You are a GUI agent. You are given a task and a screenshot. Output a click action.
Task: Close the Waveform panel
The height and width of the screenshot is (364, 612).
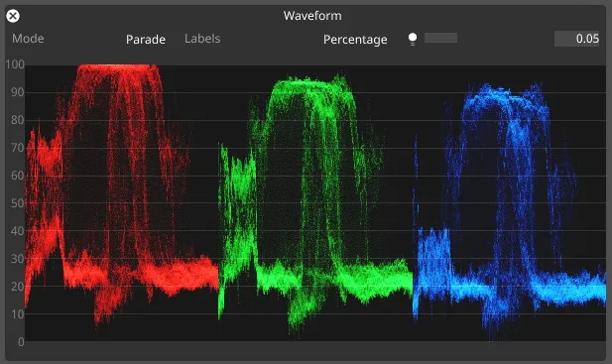pos(13,16)
